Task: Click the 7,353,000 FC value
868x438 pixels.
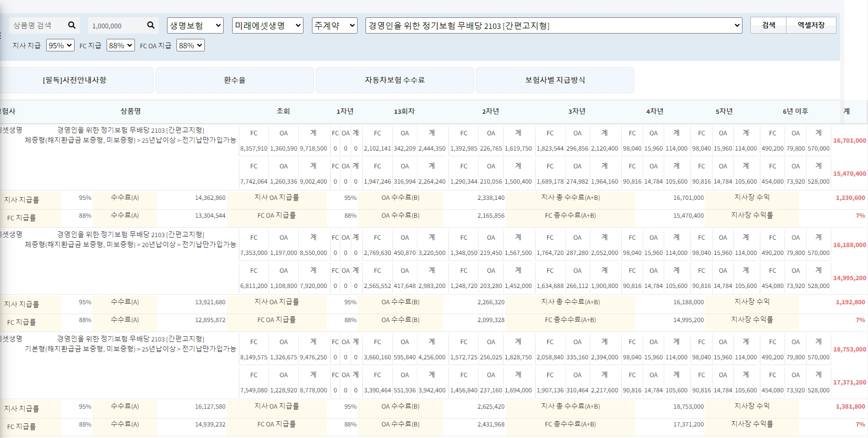Action: tap(254, 253)
